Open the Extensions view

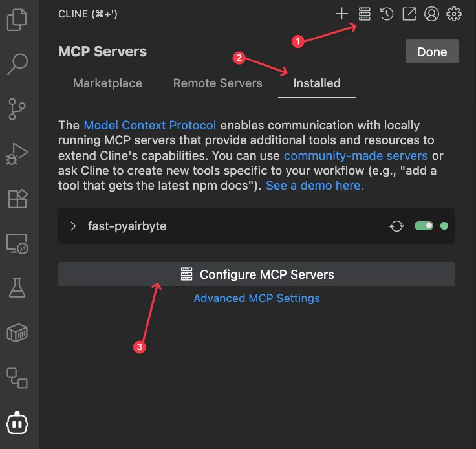[17, 199]
